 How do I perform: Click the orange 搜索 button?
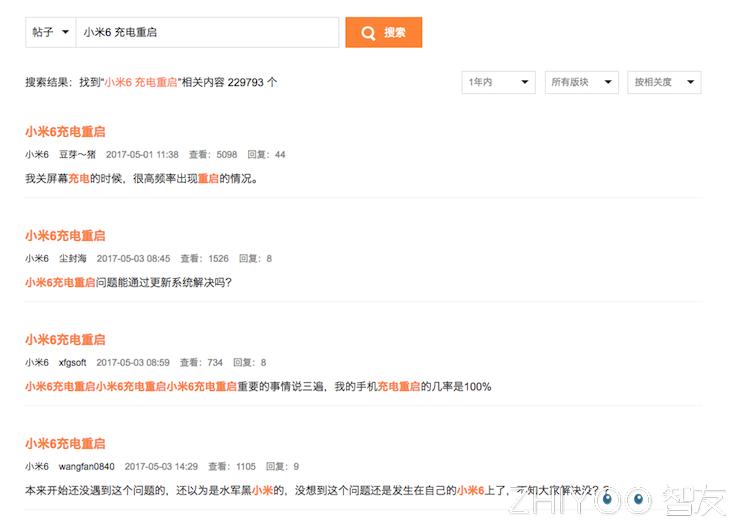click(x=384, y=32)
